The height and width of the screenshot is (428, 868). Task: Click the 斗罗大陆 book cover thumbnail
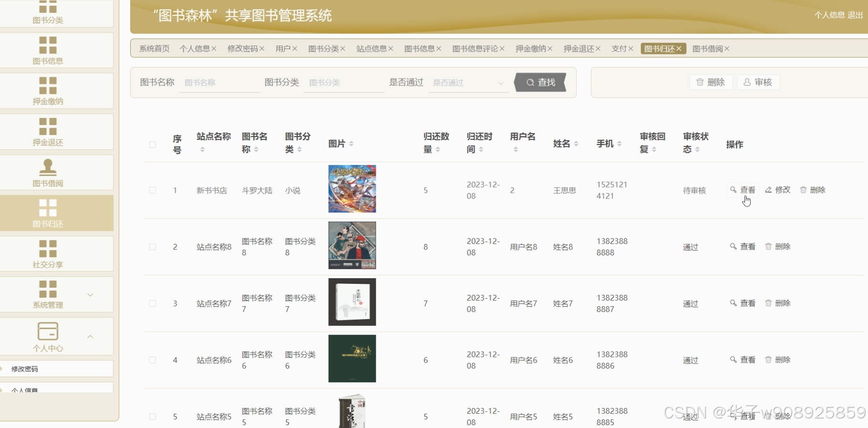pos(352,189)
